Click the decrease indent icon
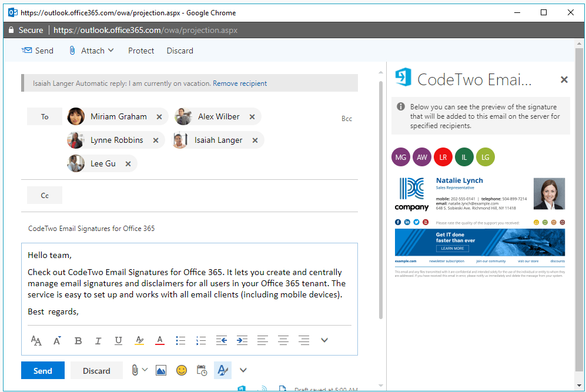This screenshot has height=392, width=586. [x=222, y=340]
